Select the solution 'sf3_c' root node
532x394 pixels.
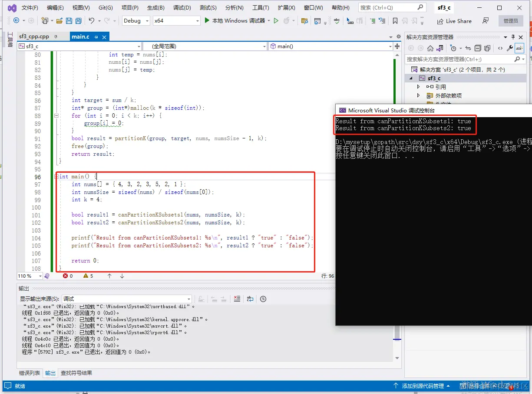pyautogui.click(x=462, y=69)
